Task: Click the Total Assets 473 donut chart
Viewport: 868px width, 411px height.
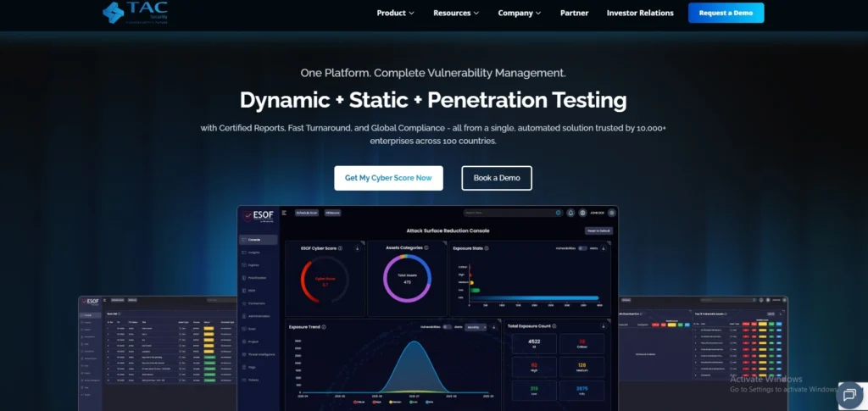Action: (x=408, y=278)
